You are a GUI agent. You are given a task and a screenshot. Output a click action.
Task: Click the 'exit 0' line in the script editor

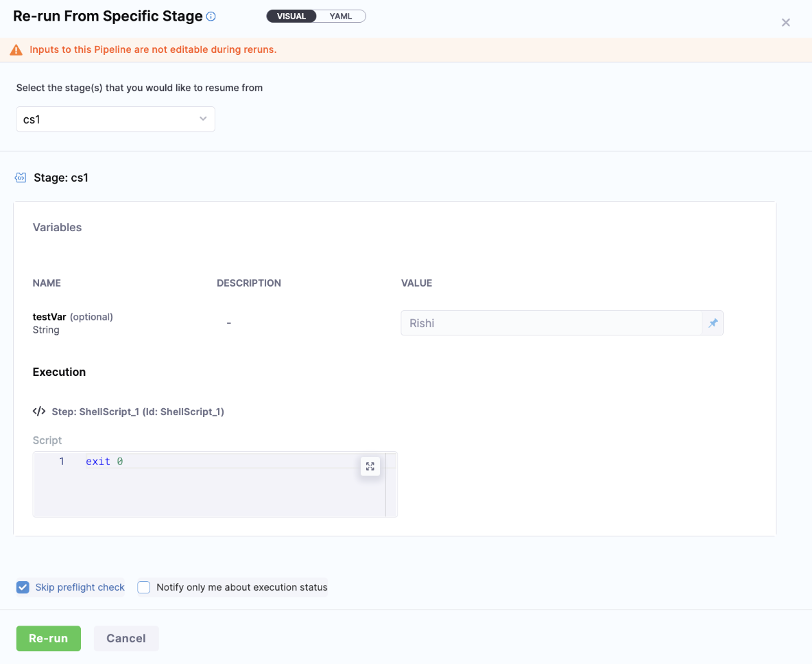104,462
